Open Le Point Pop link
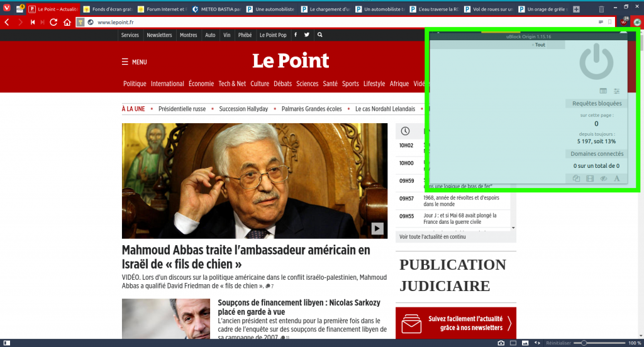 coord(273,35)
